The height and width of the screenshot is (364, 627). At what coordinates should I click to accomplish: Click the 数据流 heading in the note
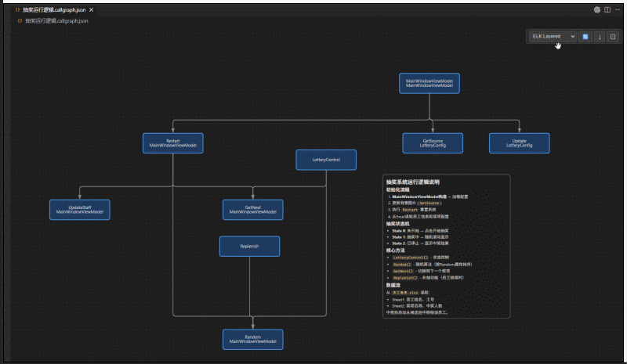(393, 285)
